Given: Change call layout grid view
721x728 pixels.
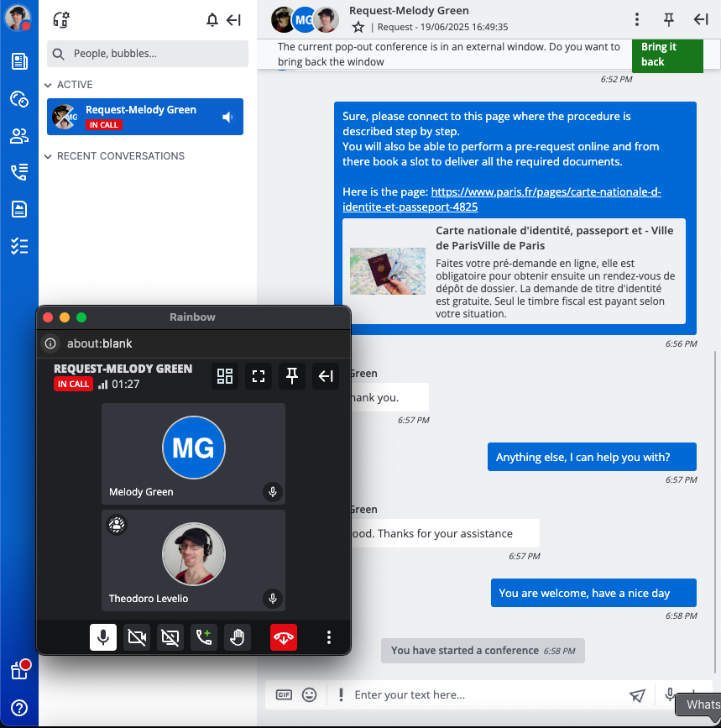Looking at the screenshot, I should [225, 376].
